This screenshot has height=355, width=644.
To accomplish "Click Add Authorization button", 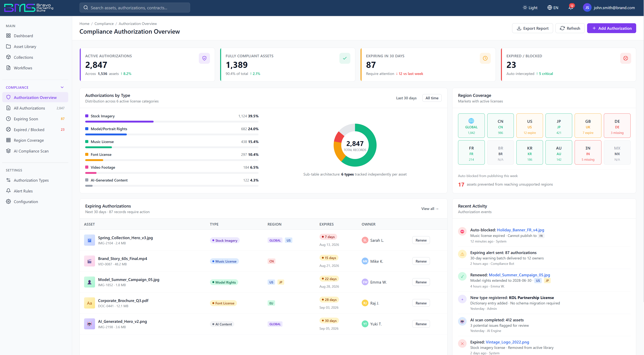I will [611, 28].
